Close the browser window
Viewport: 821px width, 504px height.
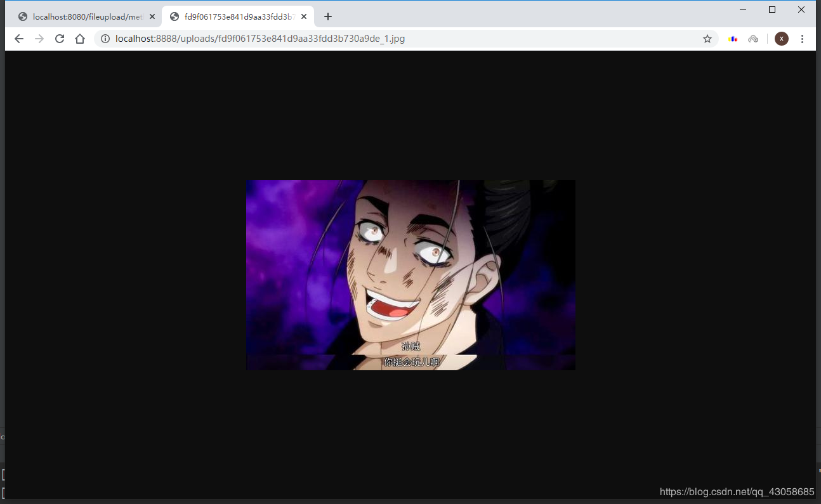point(801,10)
